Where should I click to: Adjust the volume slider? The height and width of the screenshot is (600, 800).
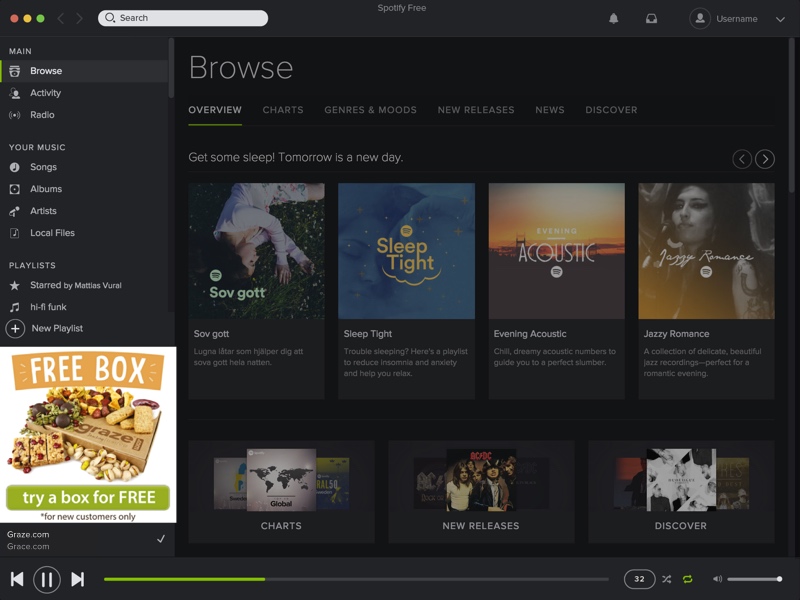point(754,579)
